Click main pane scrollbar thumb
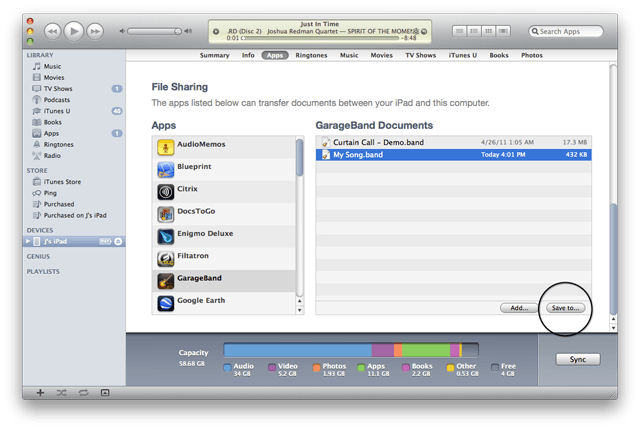This screenshot has width=640, height=430. click(613, 259)
